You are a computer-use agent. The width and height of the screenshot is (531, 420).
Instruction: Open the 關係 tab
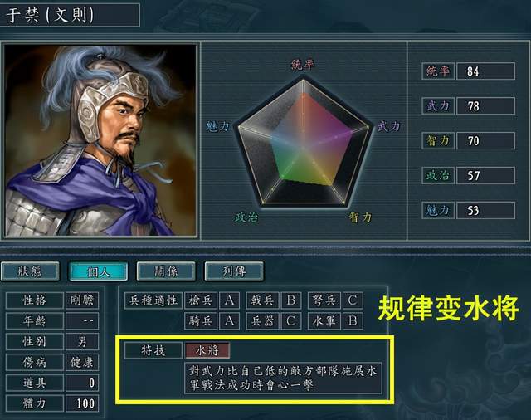click(166, 271)
